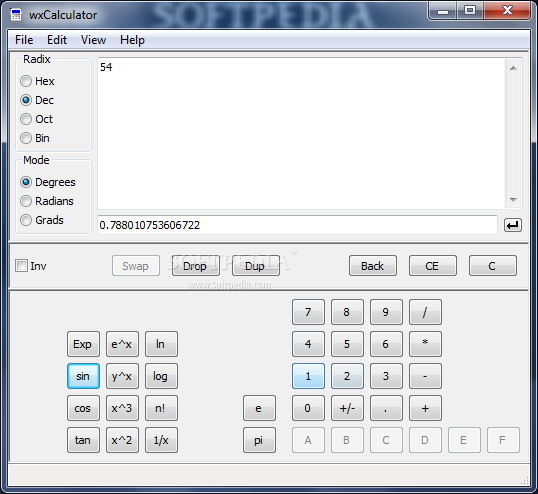Click digit 3 on keypad
The height and width of the screenshot is (494, 538).
[386, 376]
